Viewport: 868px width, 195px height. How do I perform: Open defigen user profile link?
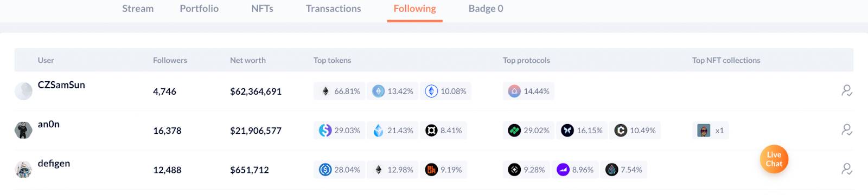pyautogui.click(x=54, y=164)
